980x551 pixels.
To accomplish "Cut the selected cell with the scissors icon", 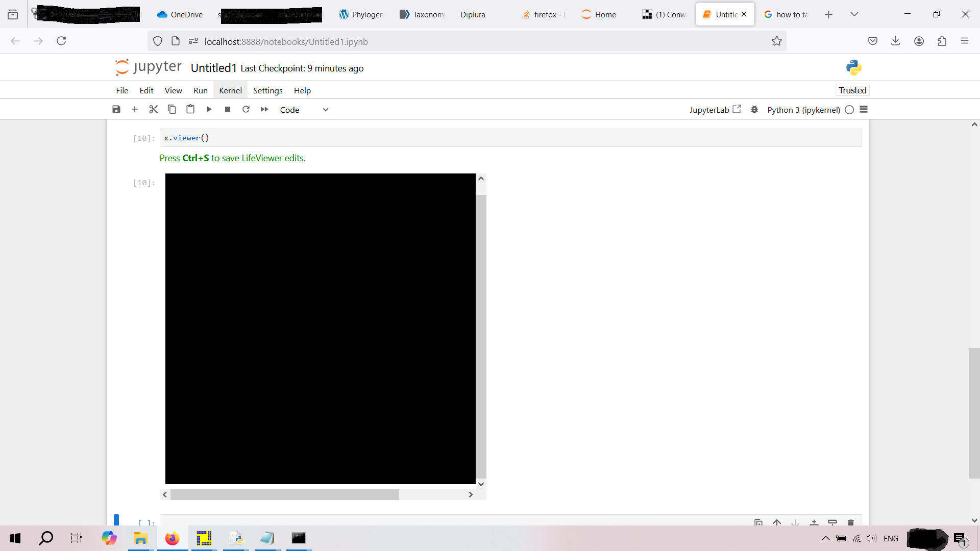I will 153,109.
